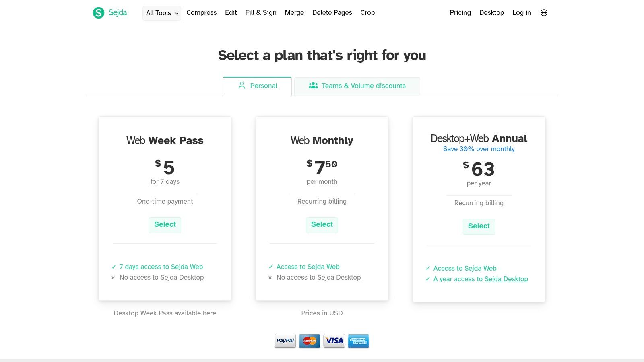Open the Crop tool link

[x=367, y=13]
